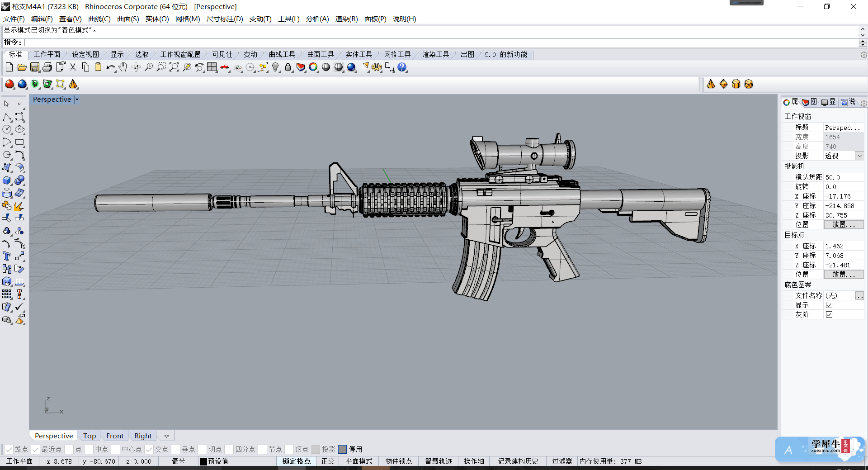Add a new viewport tab with plus icon

166,436
